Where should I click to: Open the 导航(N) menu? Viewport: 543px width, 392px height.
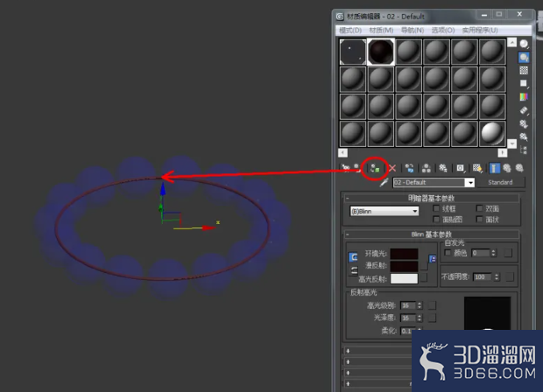[x=413, y=30]
